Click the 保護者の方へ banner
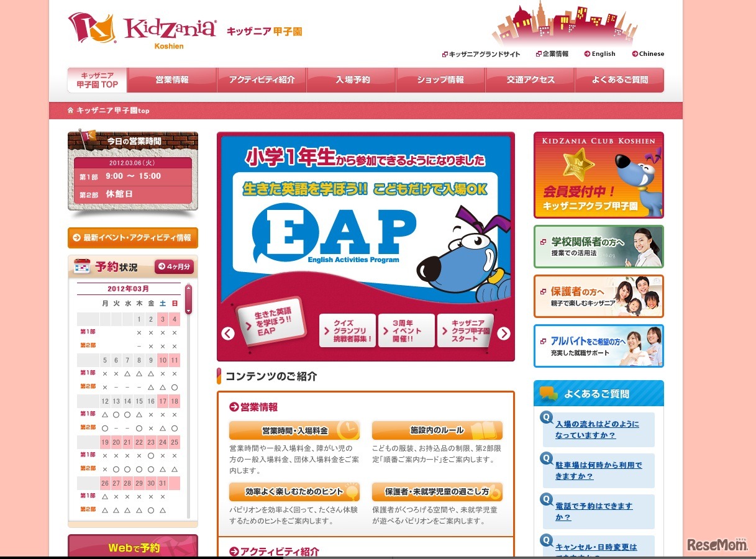The image size is (756, 559). tap(598, 296)
